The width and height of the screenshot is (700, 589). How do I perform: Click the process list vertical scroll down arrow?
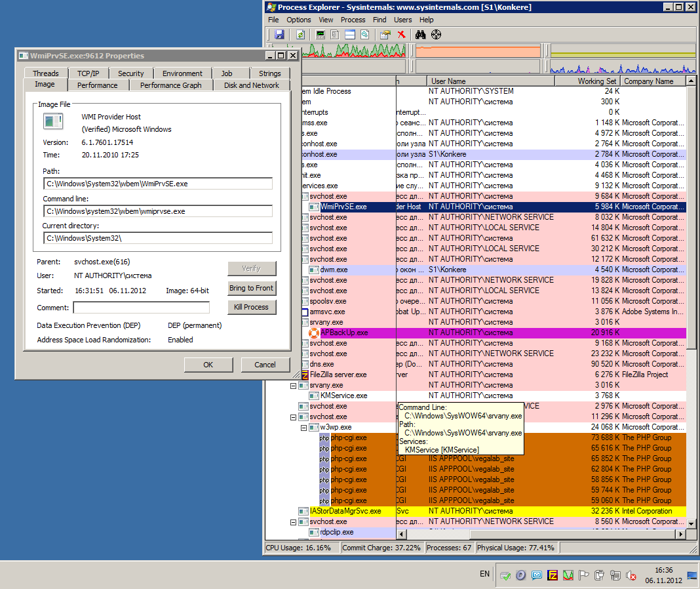691,523
